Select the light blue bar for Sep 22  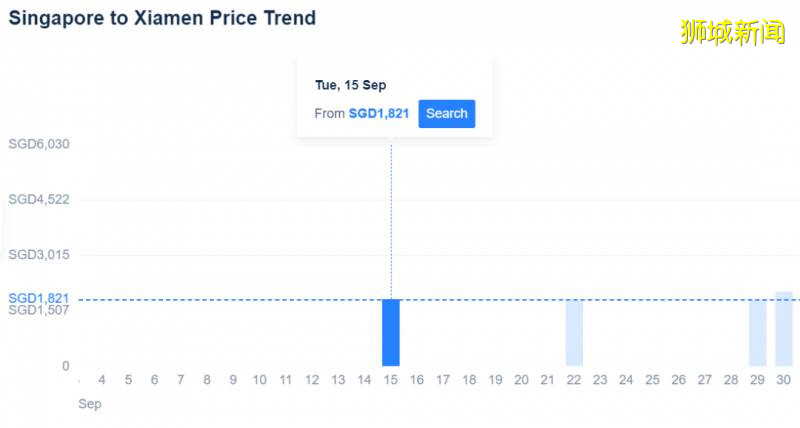point(574,333)
